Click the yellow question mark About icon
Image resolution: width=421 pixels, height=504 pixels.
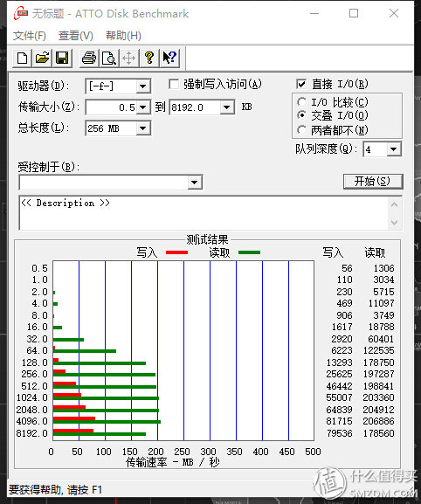pyautogui.click(x=149, y=59)
